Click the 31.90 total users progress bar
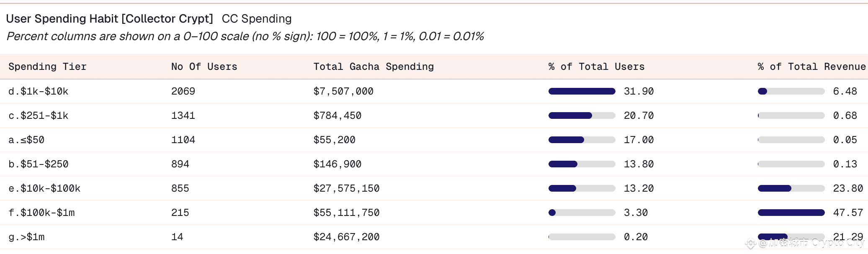The image size is (868, 254). point(582,91)
